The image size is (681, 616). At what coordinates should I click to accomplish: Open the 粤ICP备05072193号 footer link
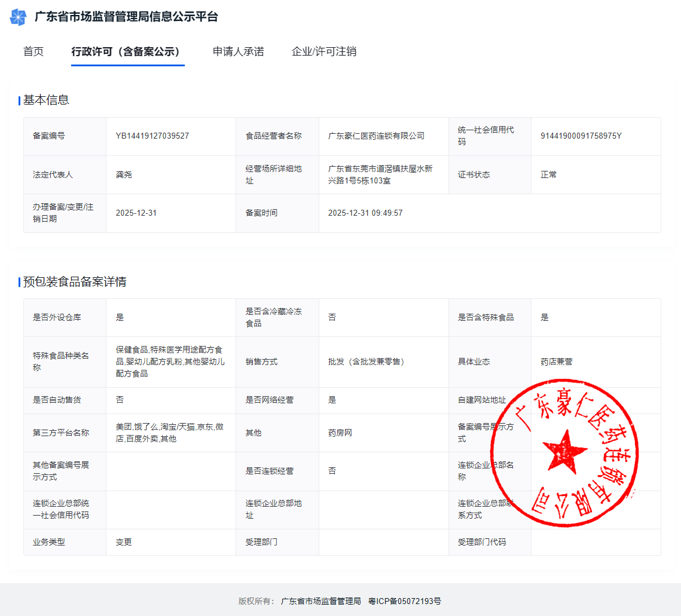pyautogui.click(x=405, y=601)
